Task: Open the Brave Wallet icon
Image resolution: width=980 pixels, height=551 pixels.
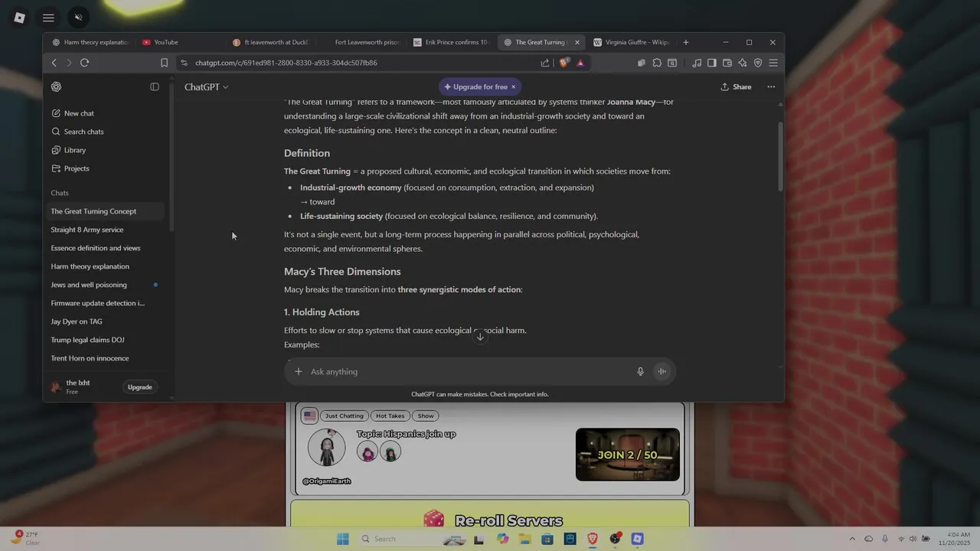Action: pos(727,63)
